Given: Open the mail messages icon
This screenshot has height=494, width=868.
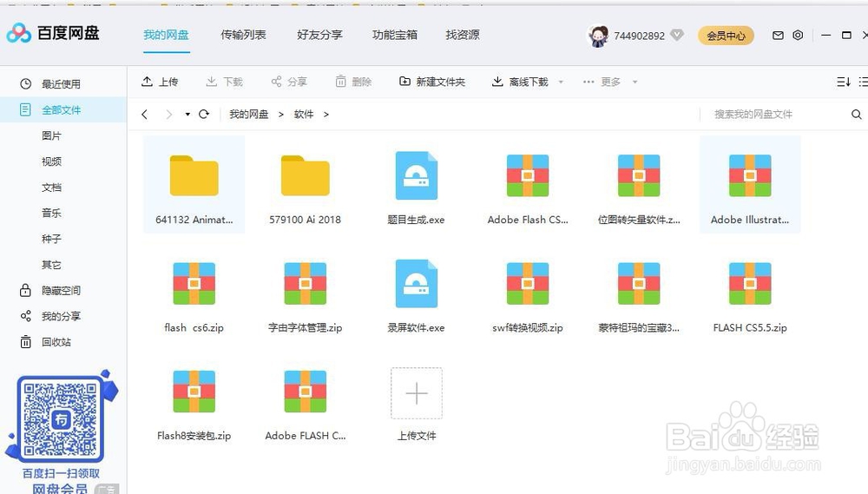Looking at the screenshot, I should (x=778, y=36).
